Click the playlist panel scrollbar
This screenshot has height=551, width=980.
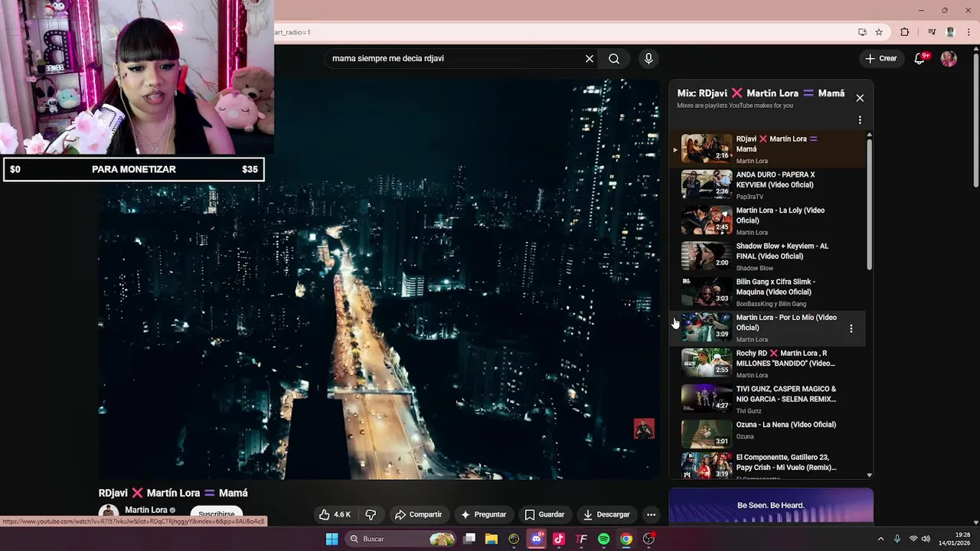pos(869,203)
